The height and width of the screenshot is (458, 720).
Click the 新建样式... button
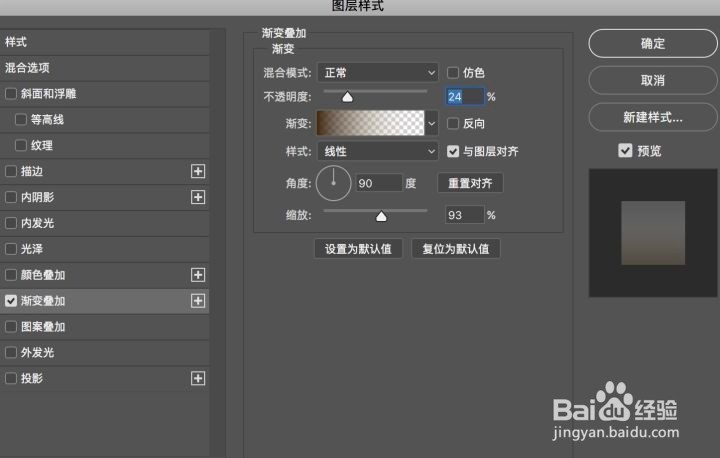coord(652,117)
